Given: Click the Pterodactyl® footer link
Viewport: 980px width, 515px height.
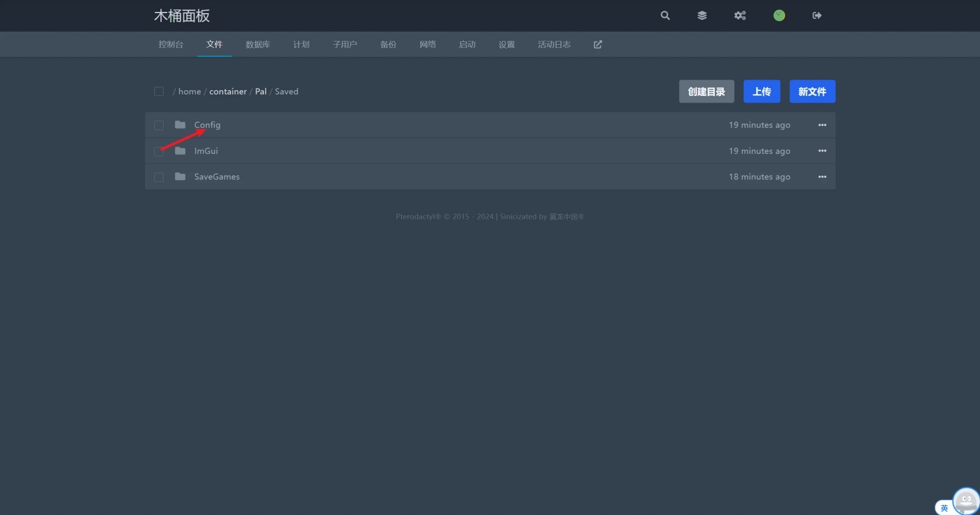Looking at the screenshot, I should (418, 217).
